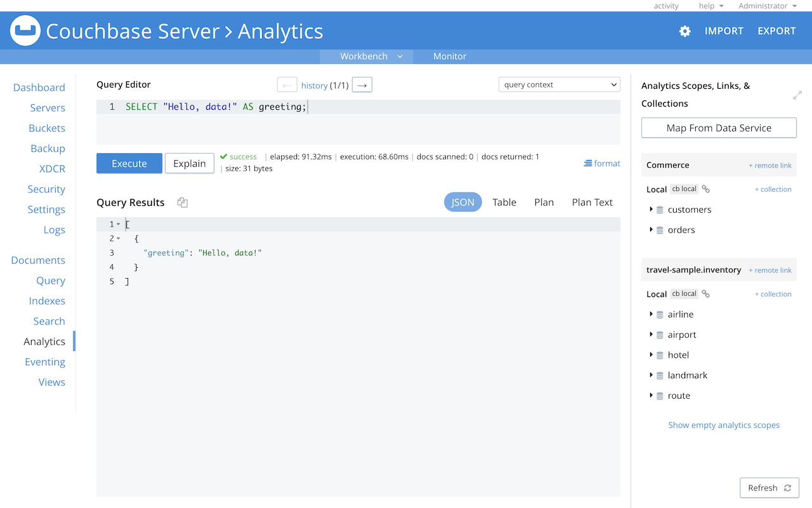Copy query results with the copy icon
This screenshot has width=812, height=508.
click(x=183, y=203)
